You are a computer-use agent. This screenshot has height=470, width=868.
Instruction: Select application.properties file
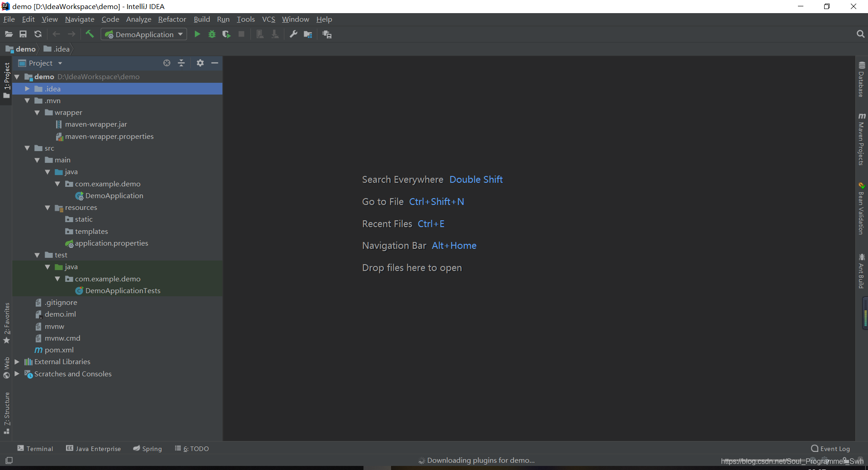(111, 243)
